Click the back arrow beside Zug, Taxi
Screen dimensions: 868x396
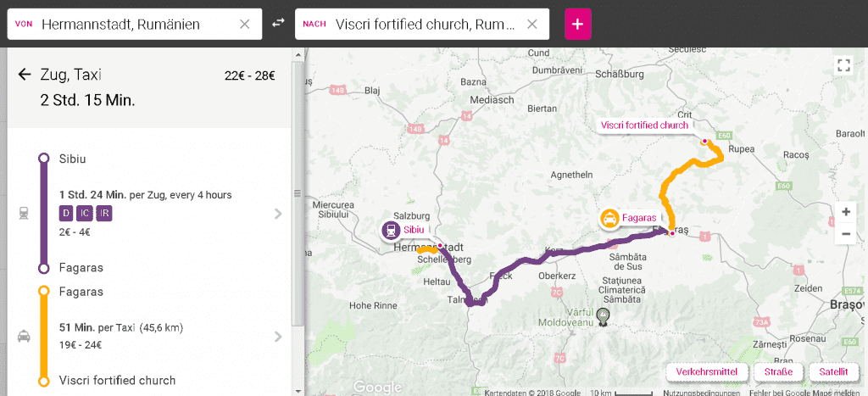click(24, 75)
